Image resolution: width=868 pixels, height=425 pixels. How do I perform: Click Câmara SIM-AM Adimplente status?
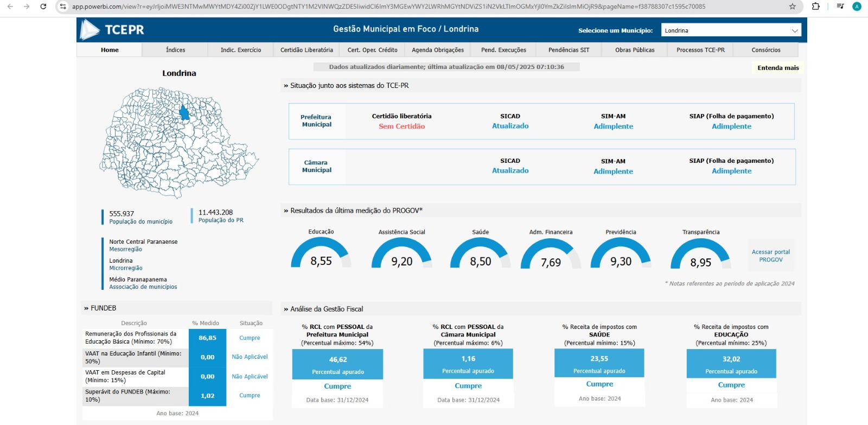point(614,172)
